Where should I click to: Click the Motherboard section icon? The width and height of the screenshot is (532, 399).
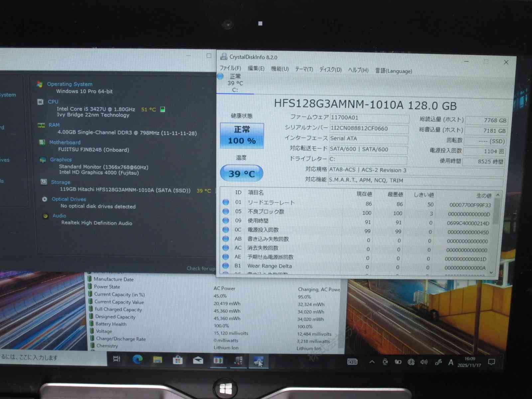coord(42,142)
